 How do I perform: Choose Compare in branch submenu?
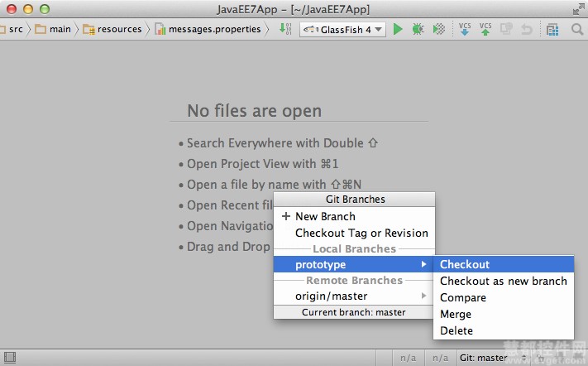point(504,297)
